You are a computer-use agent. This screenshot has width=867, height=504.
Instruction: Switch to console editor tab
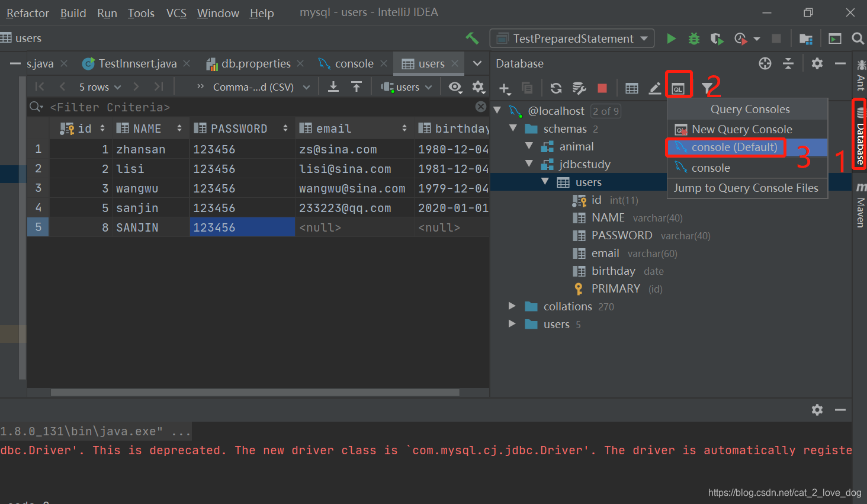(x=353, y=63)
